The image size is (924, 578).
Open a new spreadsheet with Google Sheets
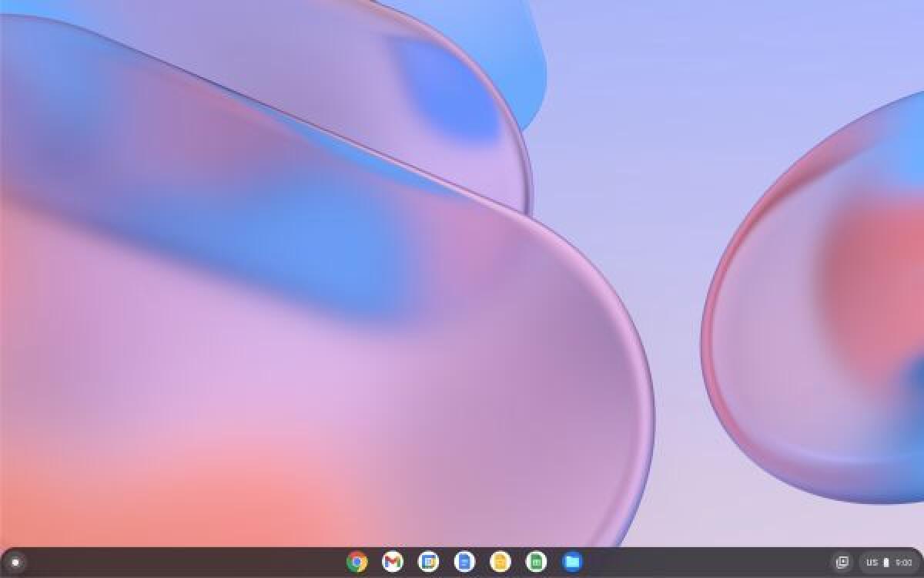click(535, 562)
